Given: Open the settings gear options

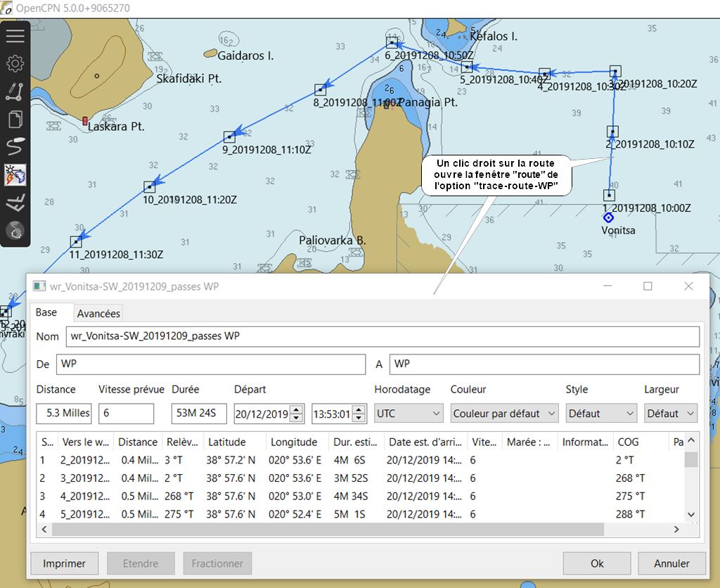Looking at the screenshot, I should click(x=15, y=64).
